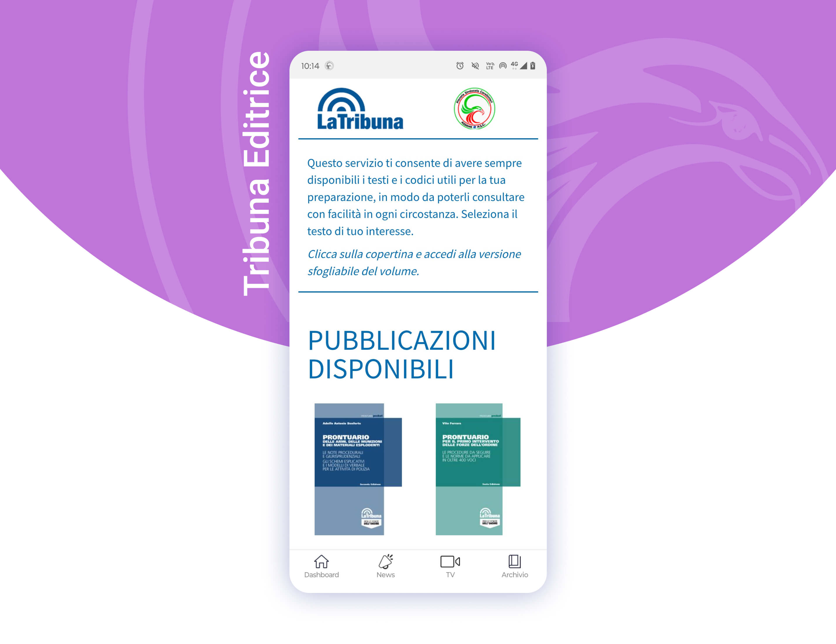Toggle battery display in status bar
The height and width of the screenshot is (644, 836).
[539, 68]
